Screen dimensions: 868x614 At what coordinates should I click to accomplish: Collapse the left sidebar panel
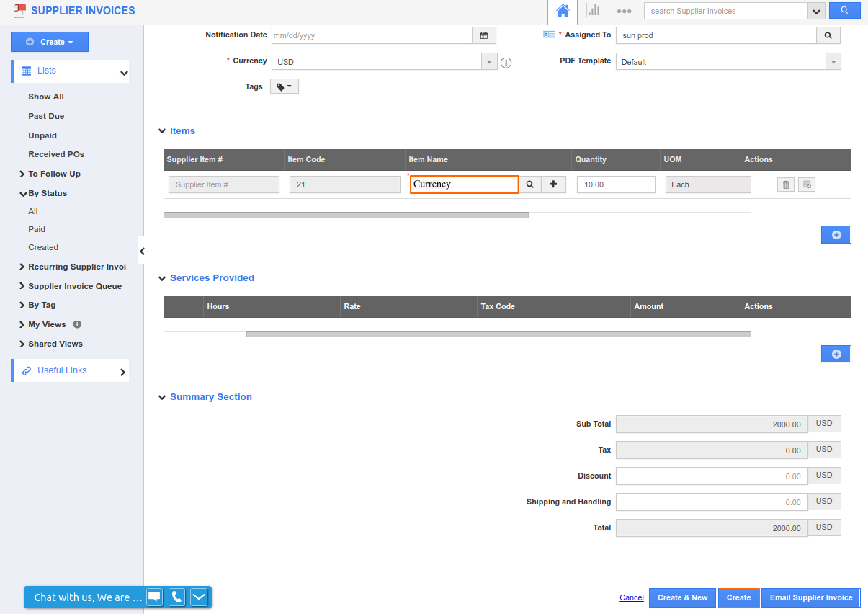tap(142, 251)
